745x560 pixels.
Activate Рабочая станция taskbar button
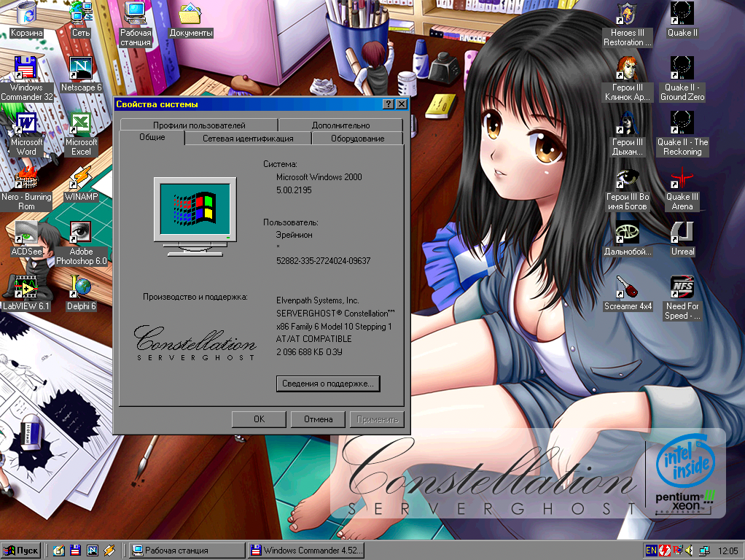(x=187, y=551)
